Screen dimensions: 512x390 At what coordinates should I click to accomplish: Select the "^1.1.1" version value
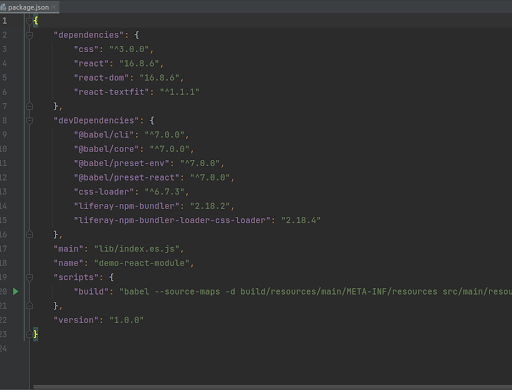tap(180, 92)
